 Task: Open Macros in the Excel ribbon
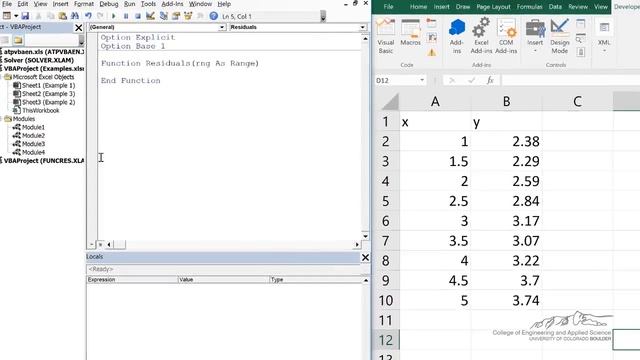411,33
